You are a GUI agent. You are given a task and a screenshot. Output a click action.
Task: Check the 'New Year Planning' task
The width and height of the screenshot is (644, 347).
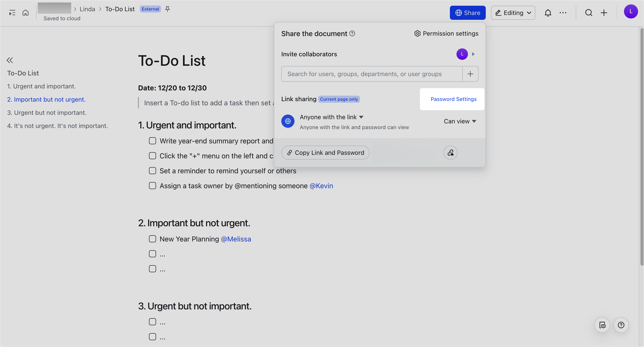(153, 239)
